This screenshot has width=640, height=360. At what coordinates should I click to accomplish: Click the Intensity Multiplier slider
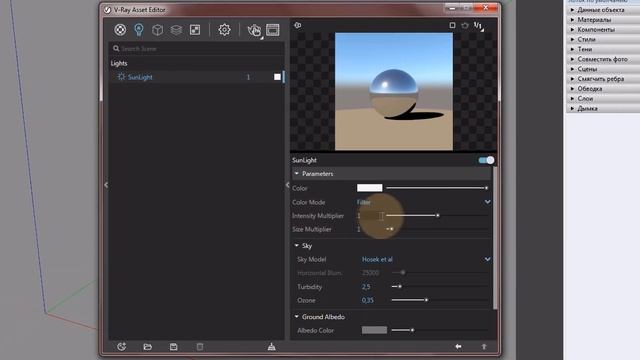point(437,216)
